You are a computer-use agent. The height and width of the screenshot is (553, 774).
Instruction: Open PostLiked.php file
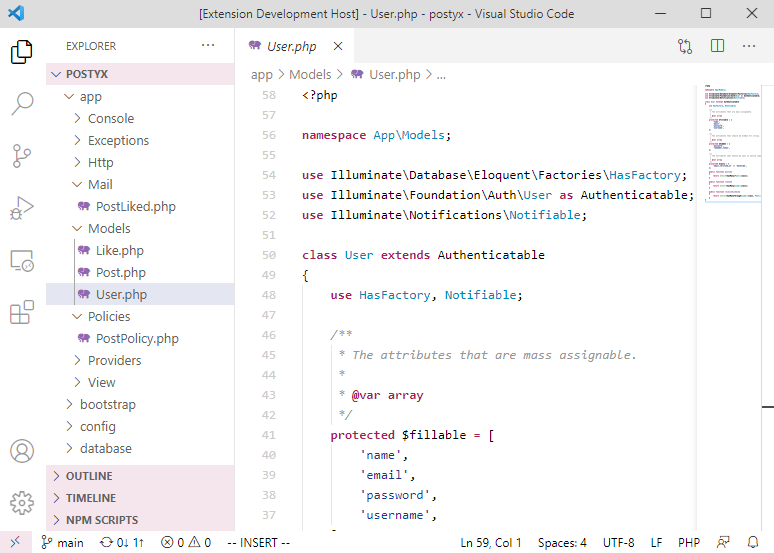point(140,206)
